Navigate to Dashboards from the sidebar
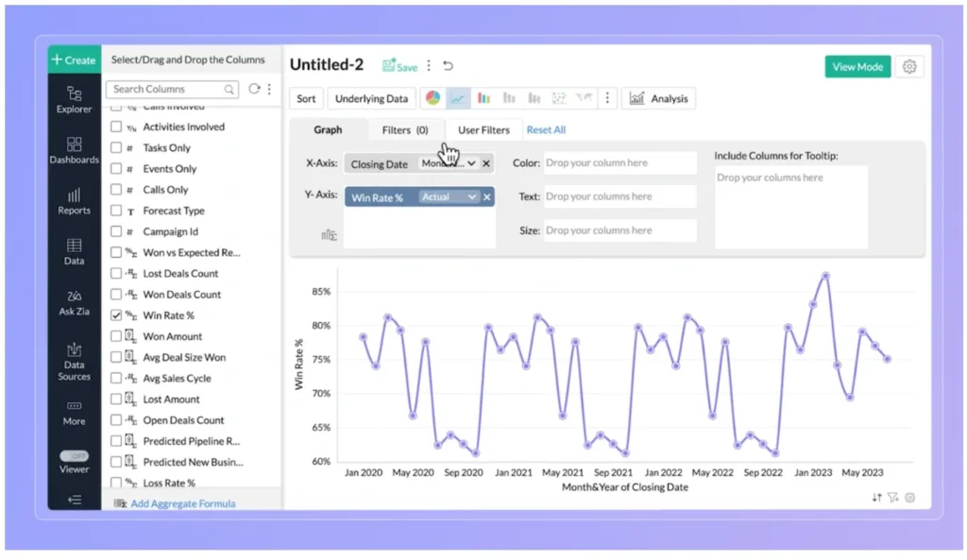This screenshot has width=967, height=560. (x=74, y=152)
